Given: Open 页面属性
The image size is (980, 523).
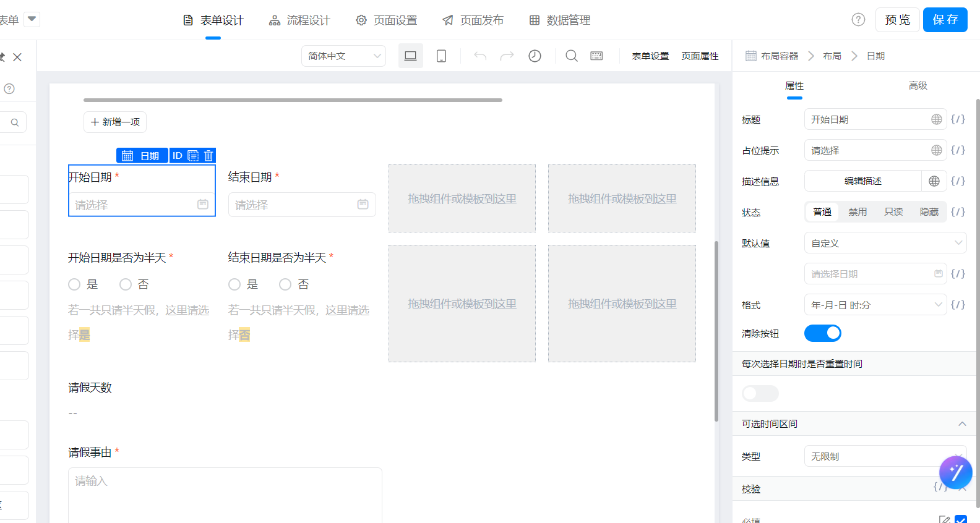Looking at the screenshot, I should [700, 56].
